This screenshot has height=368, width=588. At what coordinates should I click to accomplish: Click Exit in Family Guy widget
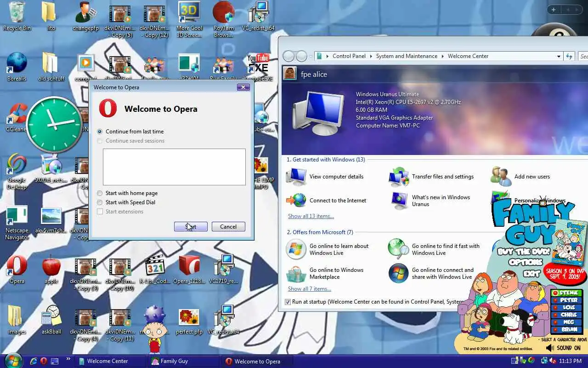click(531, 273)
